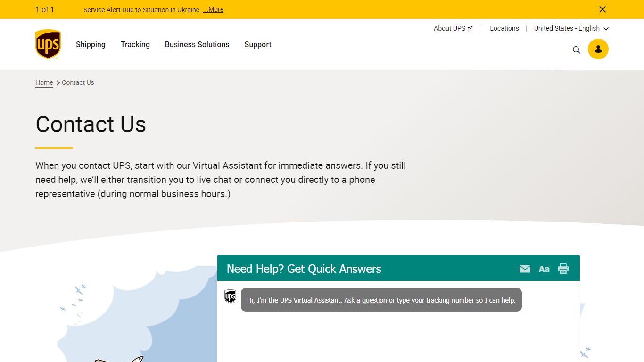Click the Contact Us breadcrumb text
This screenshot has height=362, width=644.
point(78,82)
